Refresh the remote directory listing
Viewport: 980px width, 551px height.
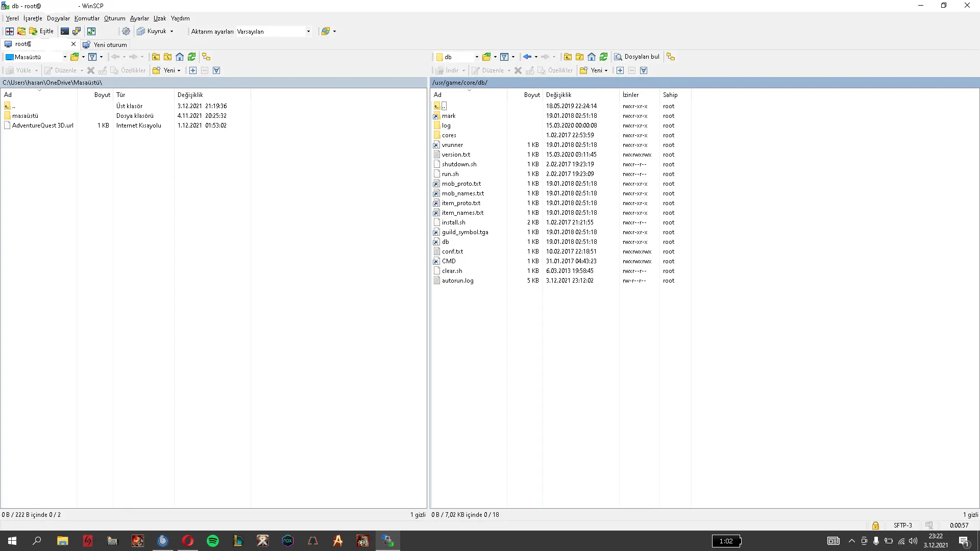pyautogui.click(x=603, y=57)
